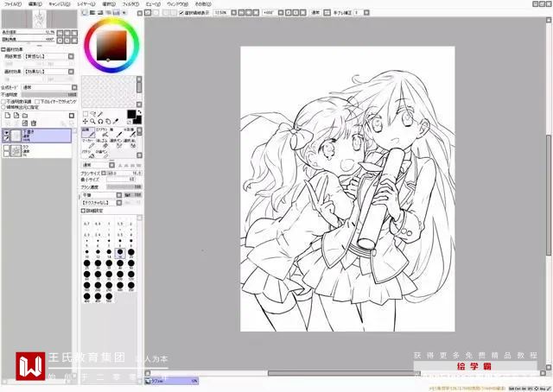Create a new normal layer
This screenshot has height=392, width=553.
pos(8,116)
